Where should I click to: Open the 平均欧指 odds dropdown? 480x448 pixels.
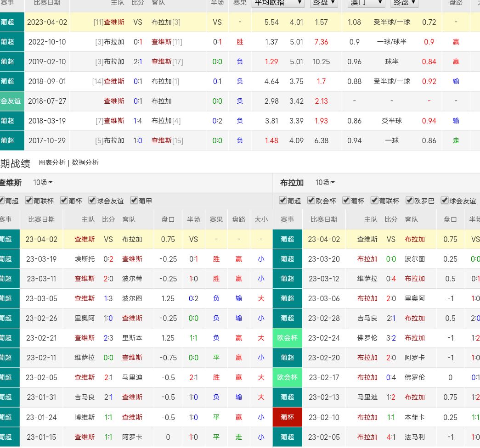pyautogui.click(x=278, y=2)
